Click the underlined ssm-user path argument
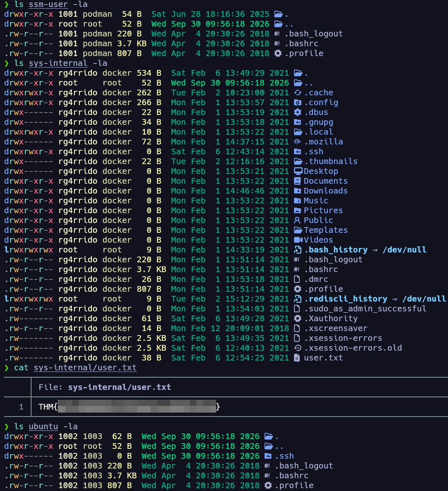The image size is (448, 491). tap(48, 5)
